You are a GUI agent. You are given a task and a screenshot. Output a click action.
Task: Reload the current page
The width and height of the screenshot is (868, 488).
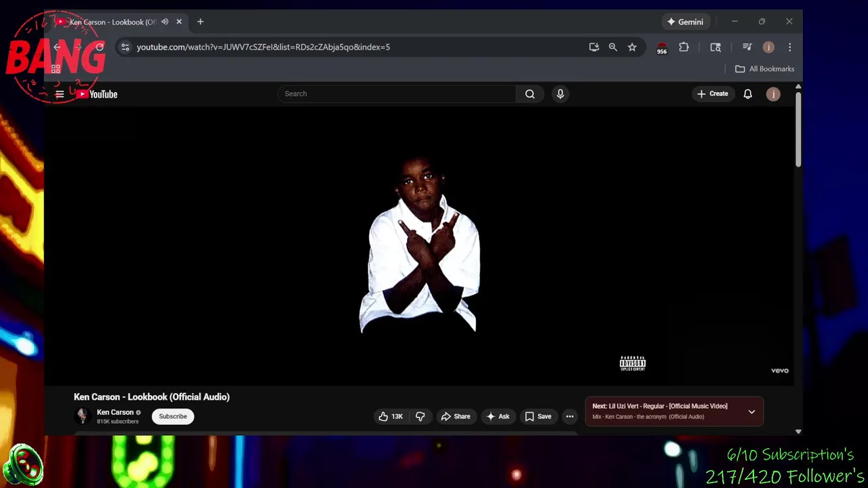[x=100, y=47]
